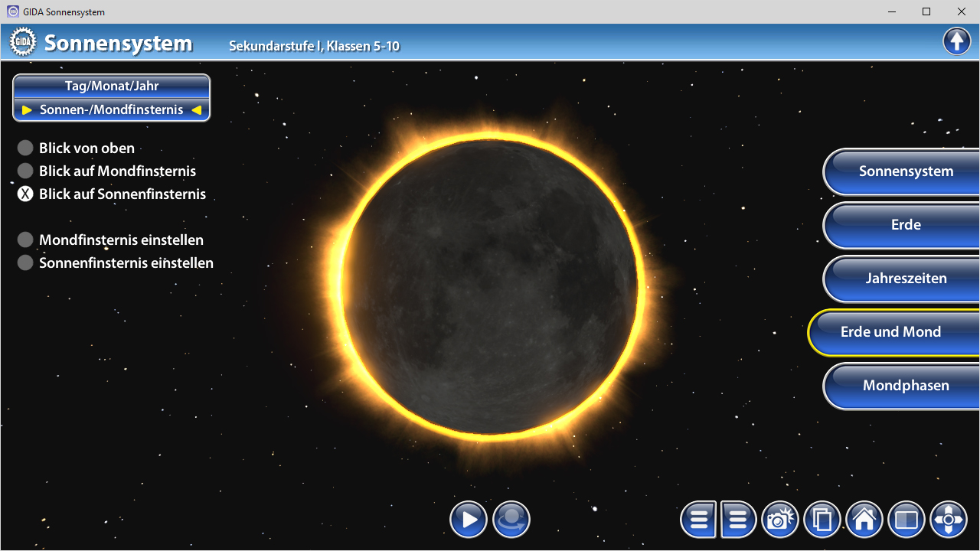Click the orbit rotation icon
The image size is (980, 551).
511,520
